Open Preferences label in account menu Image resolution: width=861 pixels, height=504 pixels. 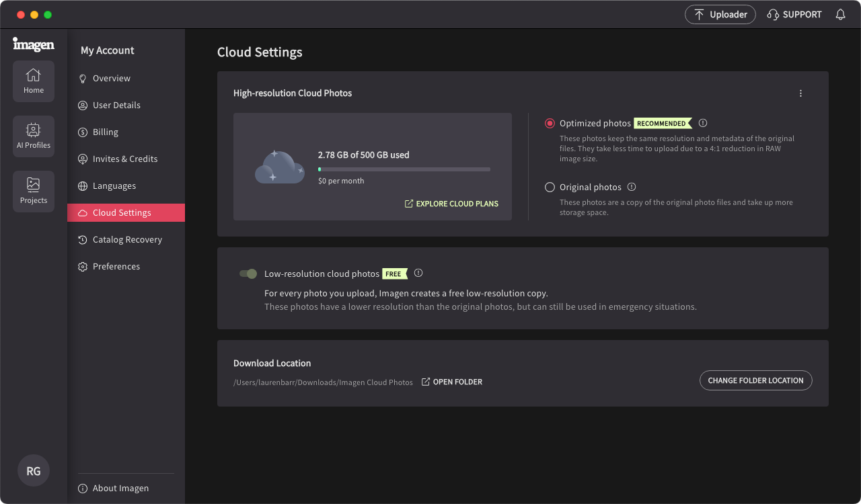point(116,267)
